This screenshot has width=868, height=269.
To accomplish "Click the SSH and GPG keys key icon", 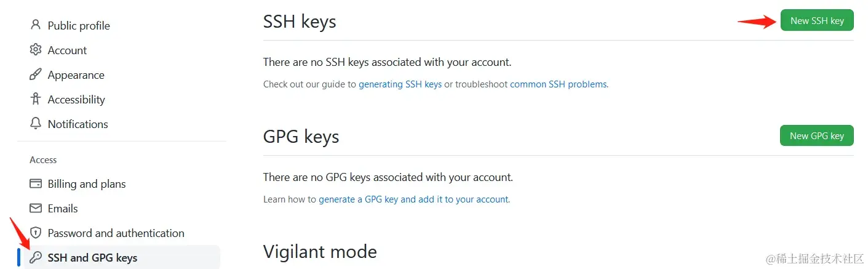I will coord(36,257).
